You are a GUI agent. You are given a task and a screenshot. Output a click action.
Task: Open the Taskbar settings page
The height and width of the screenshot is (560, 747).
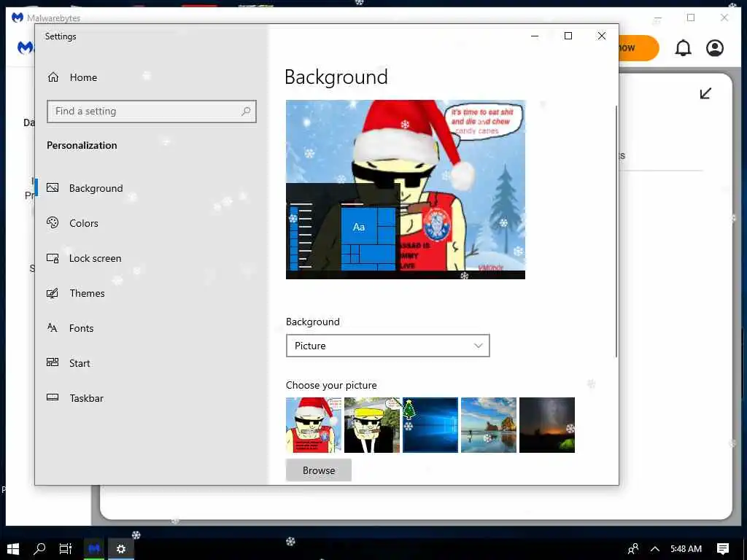coord(86,398)
